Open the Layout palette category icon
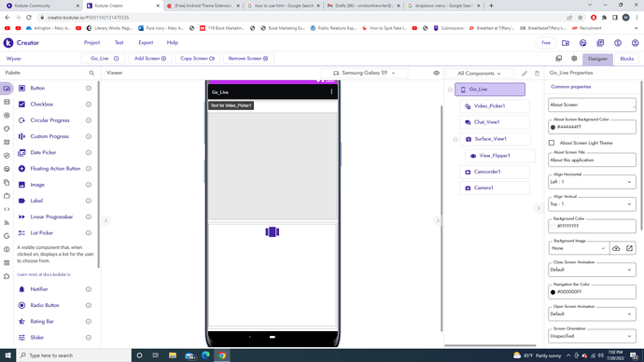The width and height of the screenshot is (644, 362). (7, 102)
